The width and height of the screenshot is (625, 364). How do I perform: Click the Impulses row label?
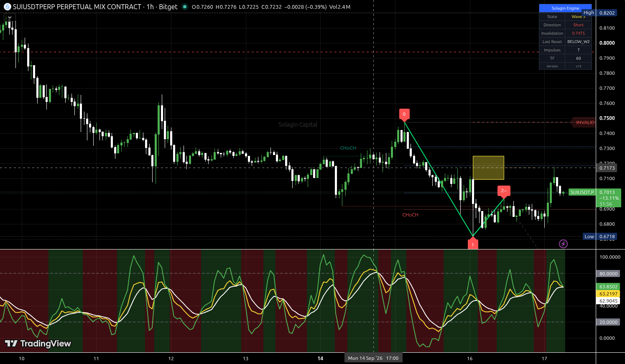[552, 50]
